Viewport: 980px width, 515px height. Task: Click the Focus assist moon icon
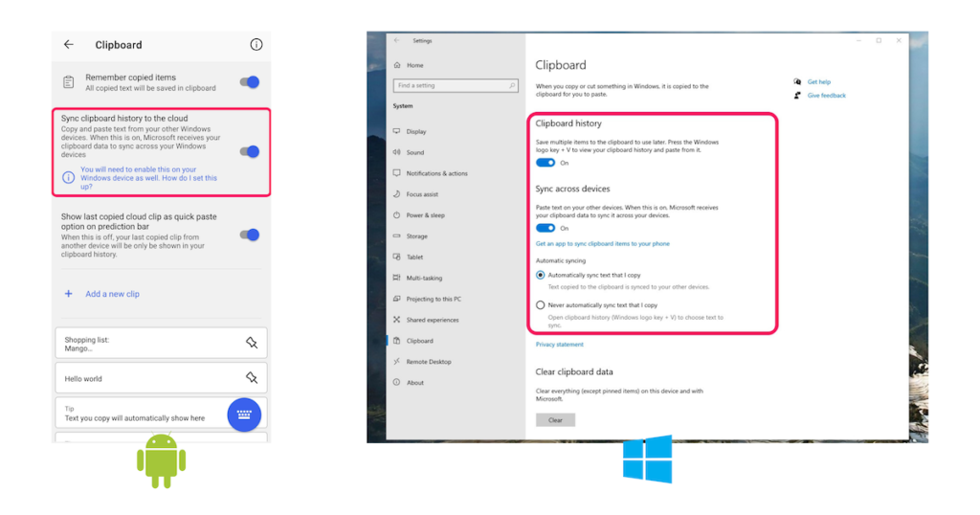(397, 193)
